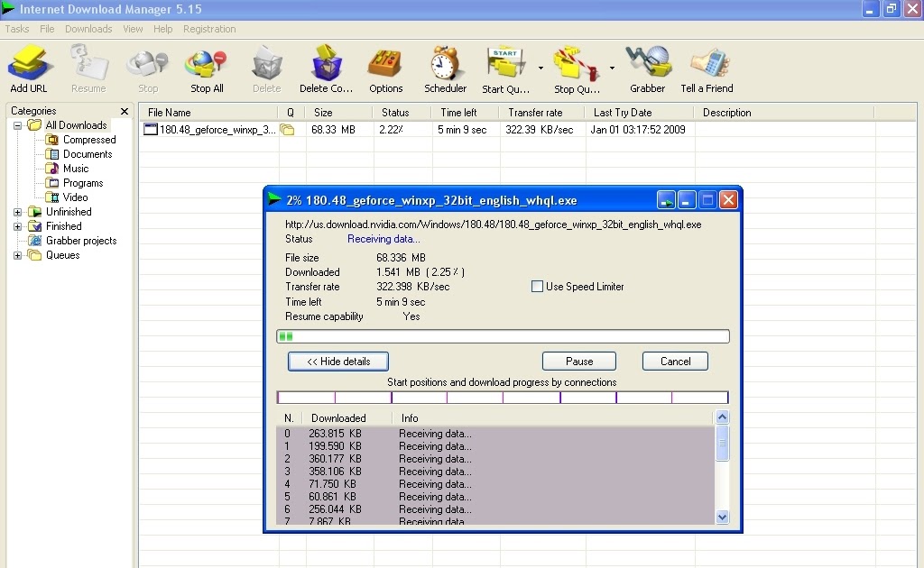Click the Info column header in connections list
This screenshot has height=568, width=924.
click(553, 418)
